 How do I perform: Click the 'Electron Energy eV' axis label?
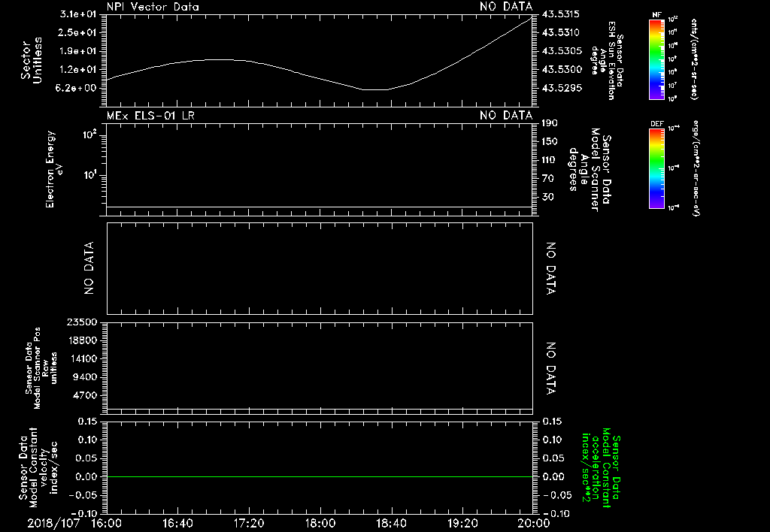click(54, 169)
